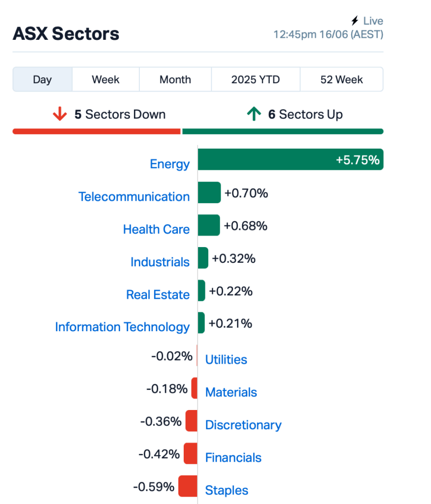
Task: Click the Information Technology link
Action: click(x=122, y=327)
